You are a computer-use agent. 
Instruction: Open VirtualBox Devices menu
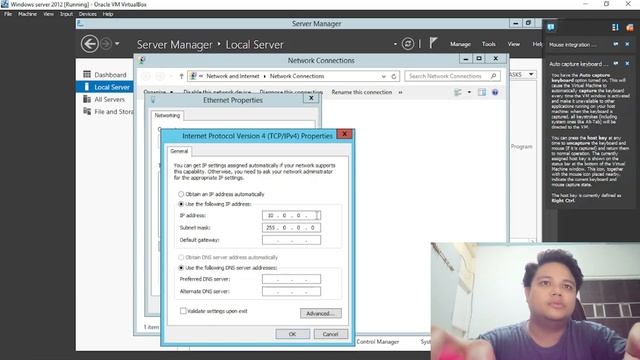click(88, 14)
